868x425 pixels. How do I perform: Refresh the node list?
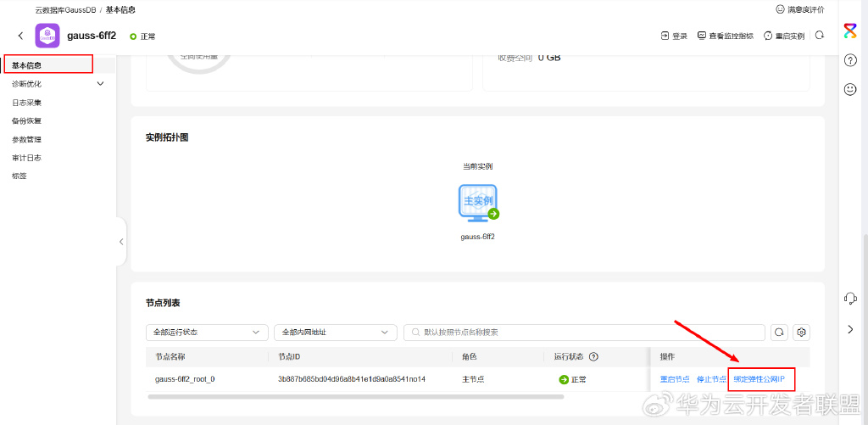pos(780,333)
